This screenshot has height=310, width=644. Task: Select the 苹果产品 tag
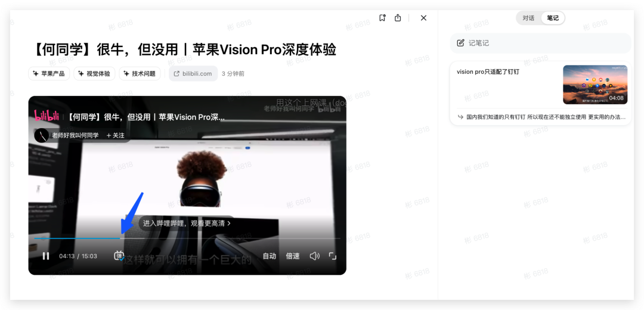point(49,73)
